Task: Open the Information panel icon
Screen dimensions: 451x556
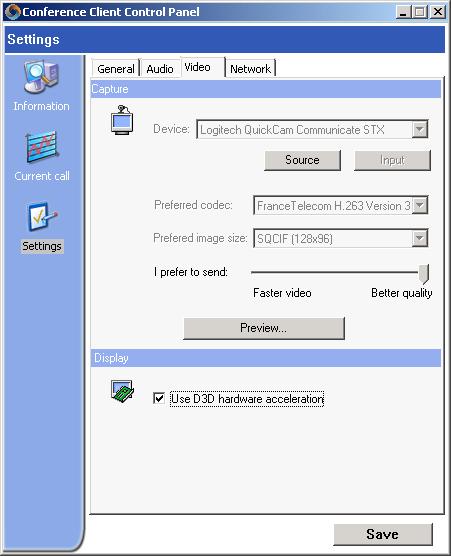Action: click(x=41, y=77)
